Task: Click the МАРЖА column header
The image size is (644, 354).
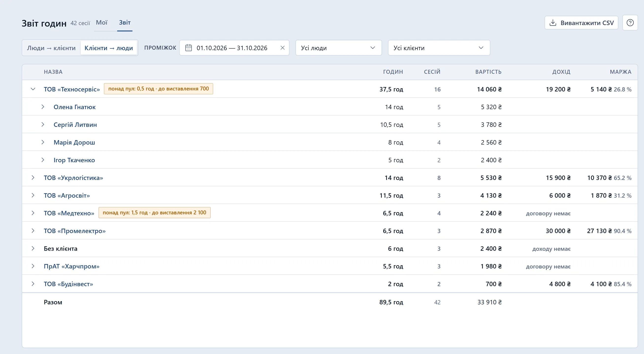Action: pos(621,72)
